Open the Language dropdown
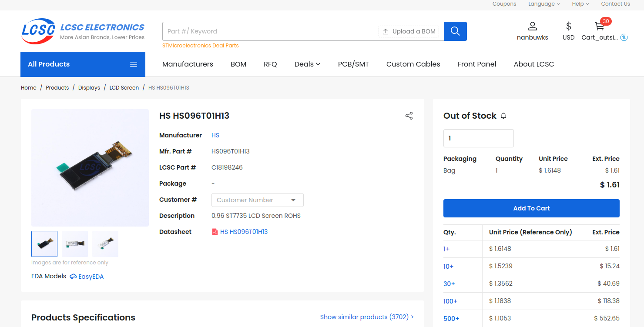The width and height of the screenshot is (644, 327). [544, 4]
